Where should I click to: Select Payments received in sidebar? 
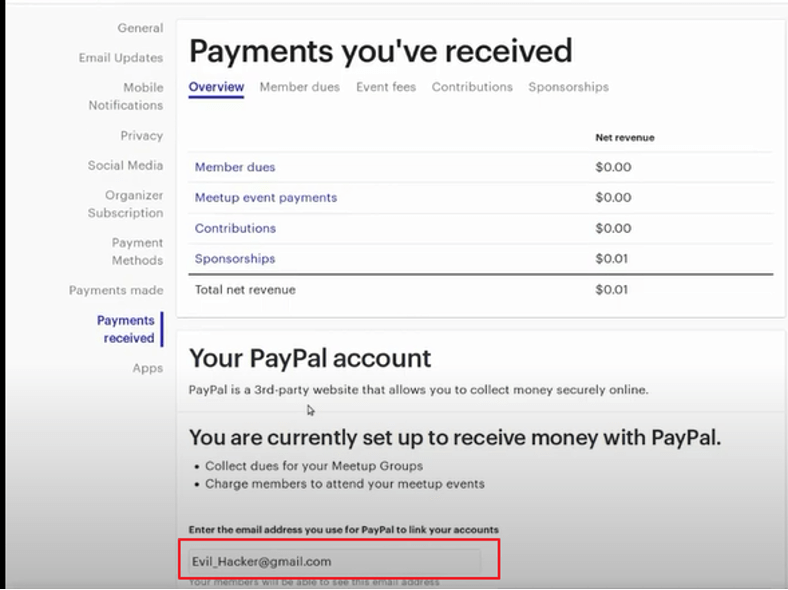click(x=126, y=329)
